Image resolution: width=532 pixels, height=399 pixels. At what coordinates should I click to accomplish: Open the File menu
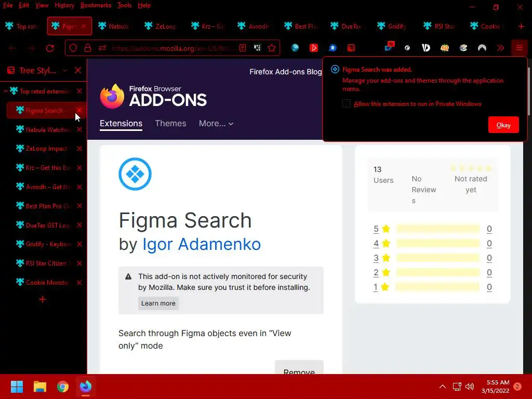coord(8,5)
